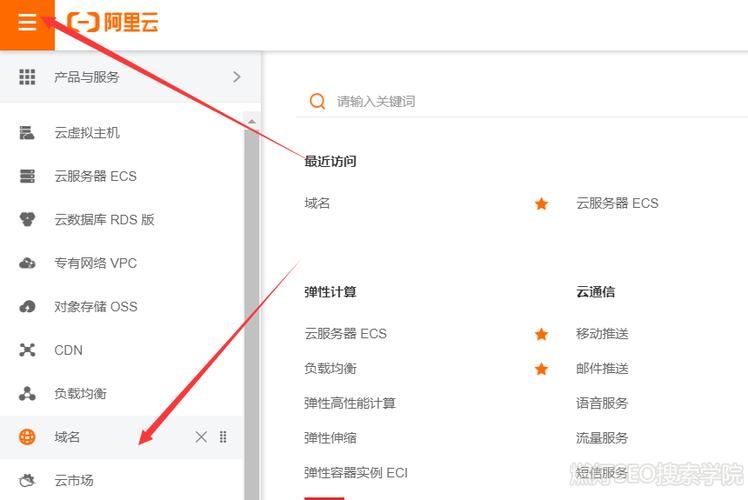This screenshot has height=500, width=748.
Task: Open 云服务器 ECS under 弹性计算
Action: (345, 333)
